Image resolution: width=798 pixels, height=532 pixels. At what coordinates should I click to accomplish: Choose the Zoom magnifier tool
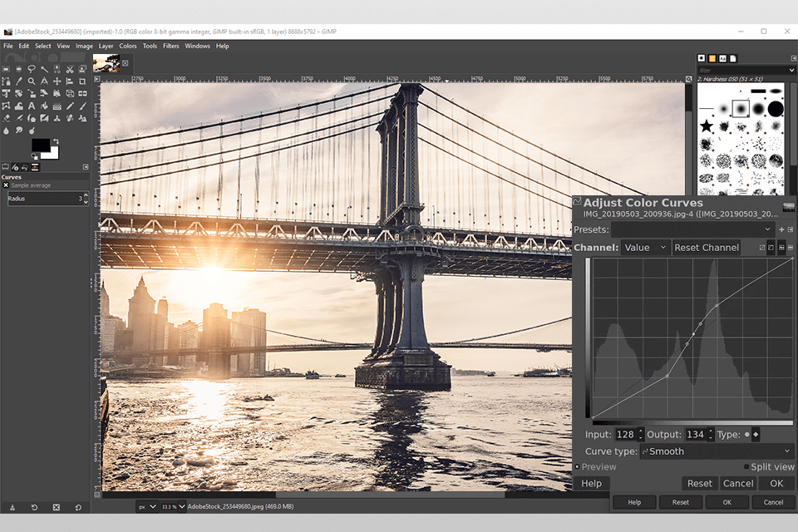[x=32, y=81]
